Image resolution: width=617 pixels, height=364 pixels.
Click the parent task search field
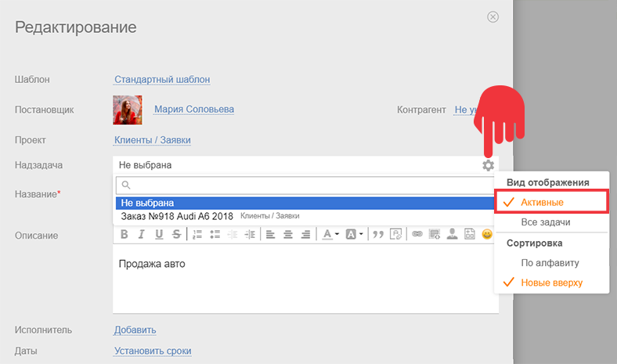click(305, 185)
